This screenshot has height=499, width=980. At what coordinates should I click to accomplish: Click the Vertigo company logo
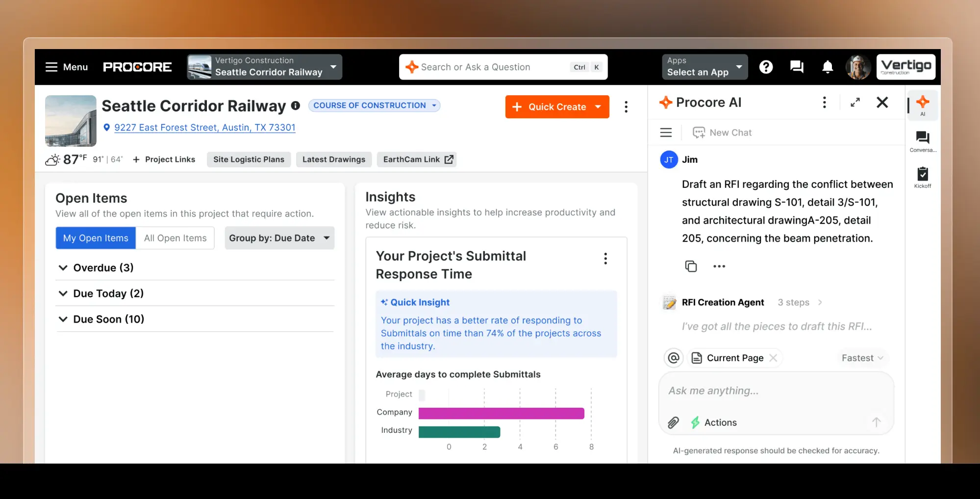(906, 67)
